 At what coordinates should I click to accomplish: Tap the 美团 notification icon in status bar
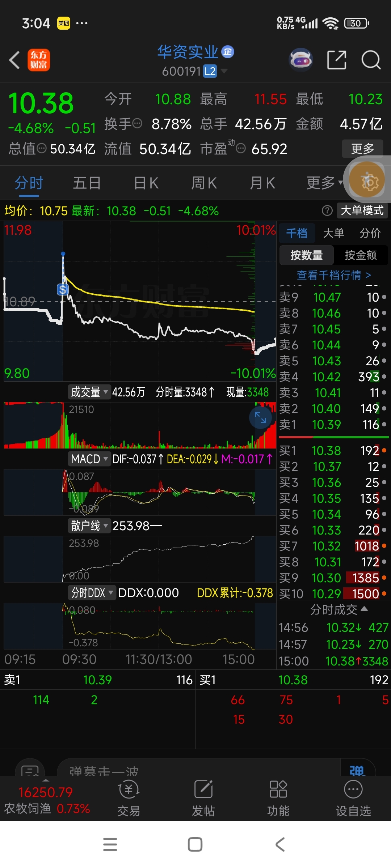[x=64, y=24]
